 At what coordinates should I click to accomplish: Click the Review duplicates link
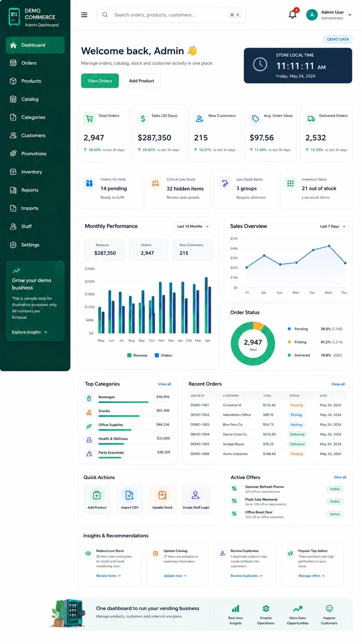pos(247,576)
